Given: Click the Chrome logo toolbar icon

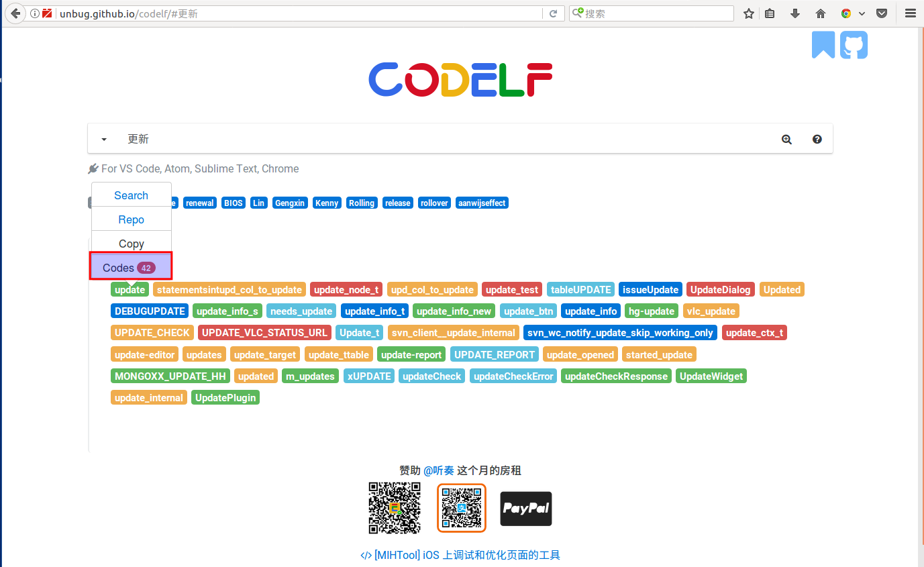Looking at the screenshot, I should [x=846, y=13].
